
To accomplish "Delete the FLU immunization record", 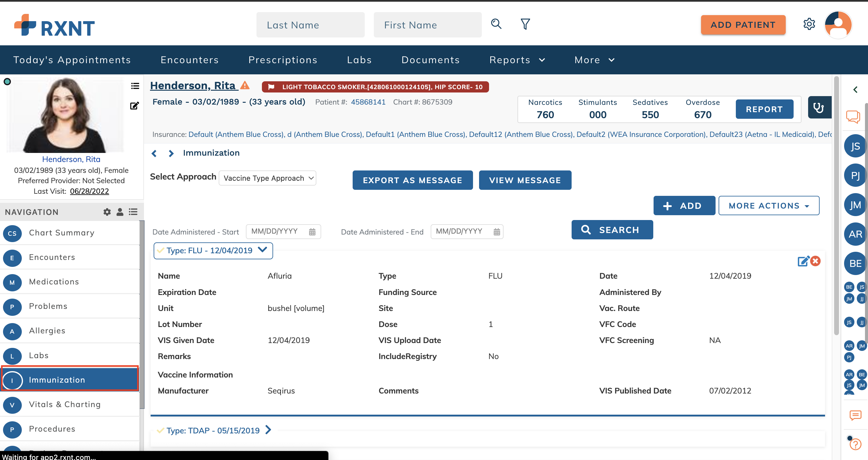I will tap(815, 261).
